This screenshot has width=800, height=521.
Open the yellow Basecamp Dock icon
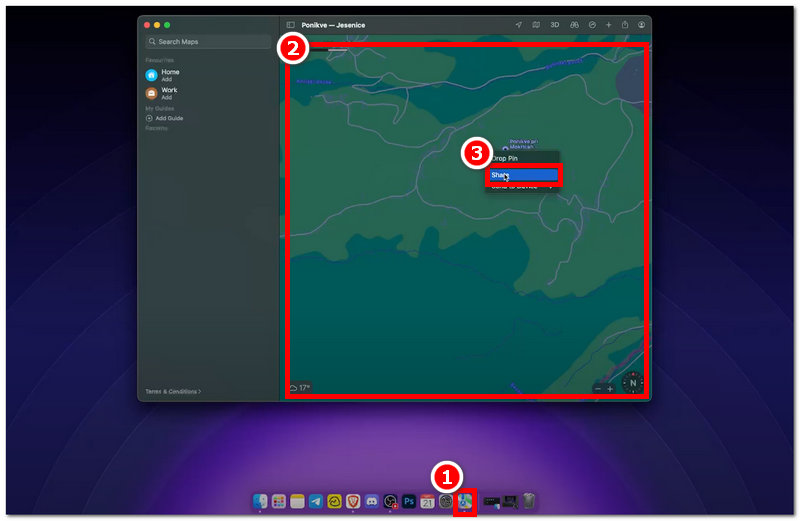pos(334,502)
